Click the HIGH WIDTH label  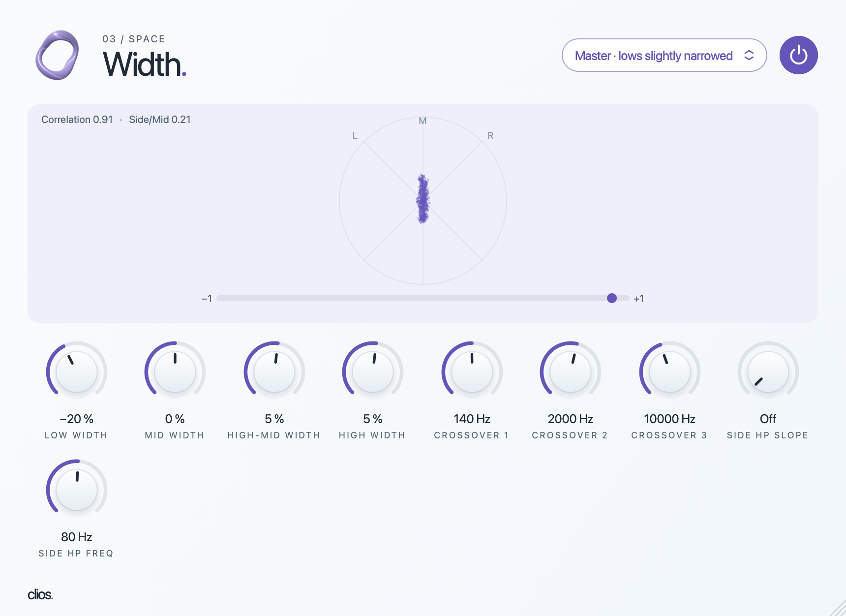[x=372, y=435]
